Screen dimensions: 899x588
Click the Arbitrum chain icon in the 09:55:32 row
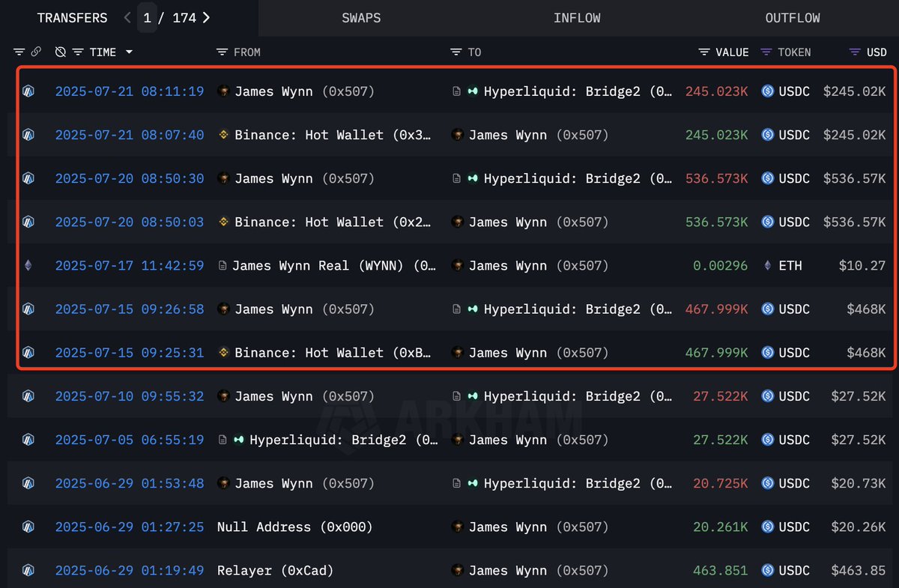click(28, 395)
